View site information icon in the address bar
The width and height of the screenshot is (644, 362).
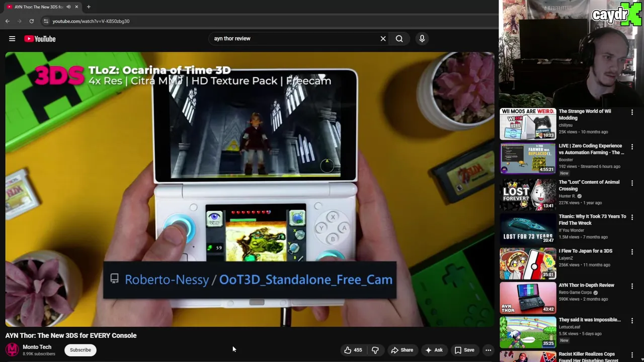pos(46,21)
